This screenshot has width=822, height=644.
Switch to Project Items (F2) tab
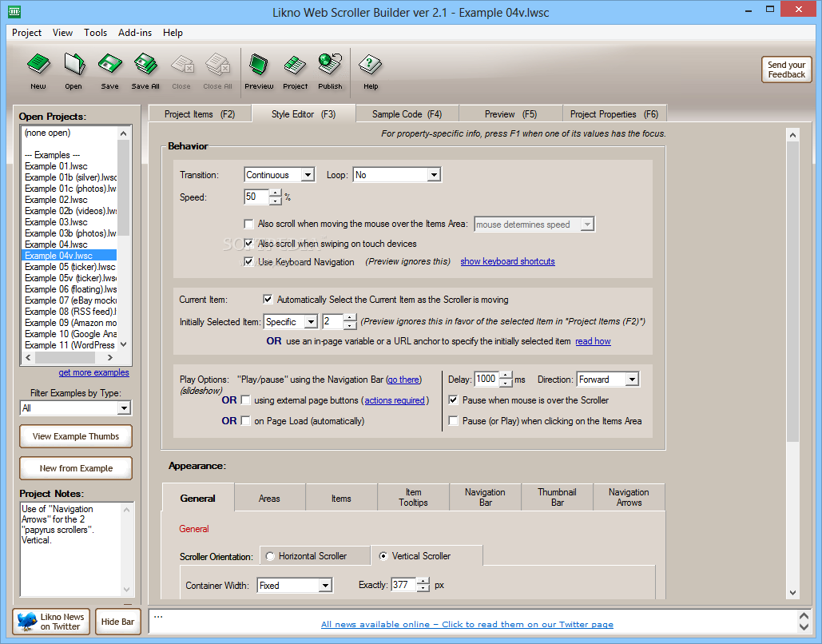click(200, 113)
